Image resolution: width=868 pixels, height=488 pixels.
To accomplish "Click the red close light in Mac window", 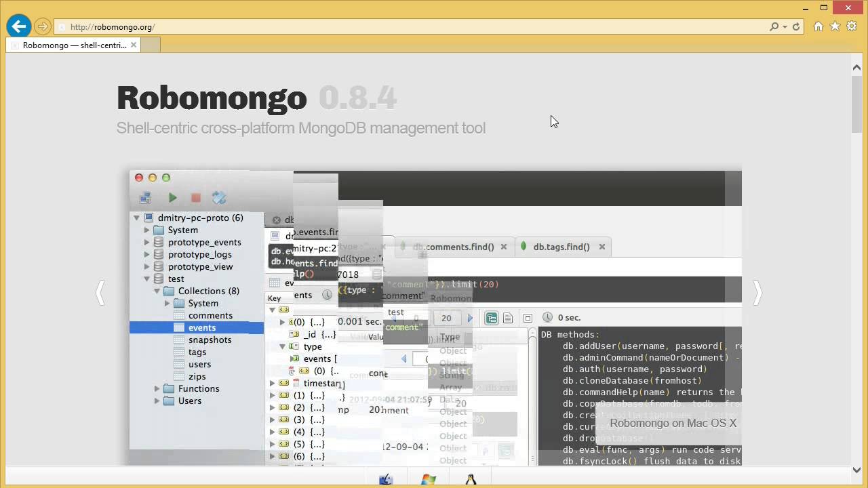I will click(139, 178).
